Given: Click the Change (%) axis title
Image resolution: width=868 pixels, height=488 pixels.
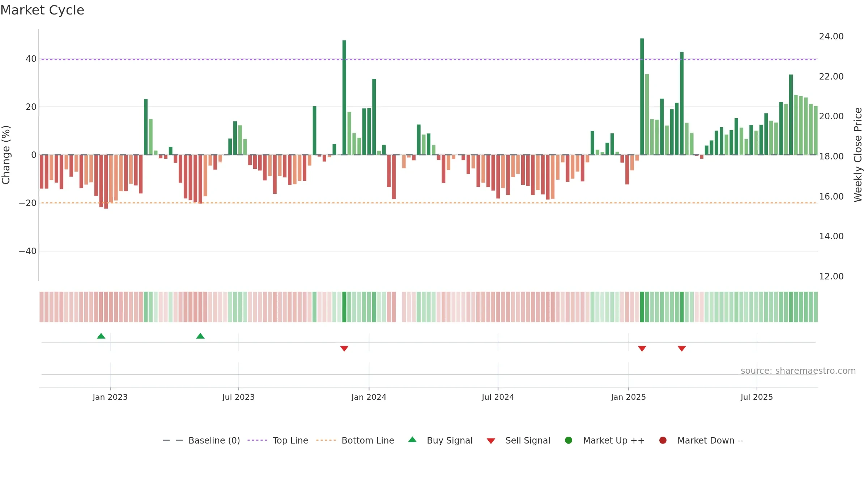Looking at the screenshot, I should 6,155.
